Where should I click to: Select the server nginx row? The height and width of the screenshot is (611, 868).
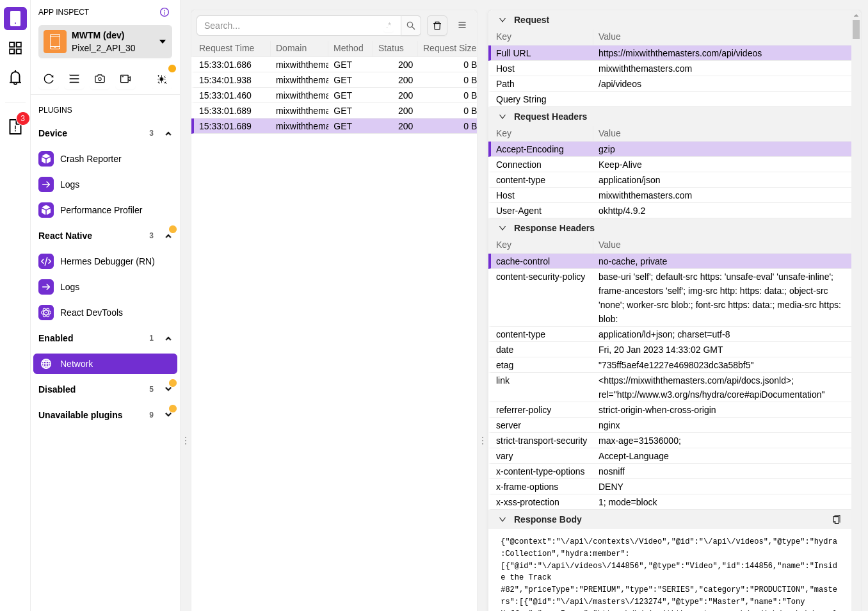(x=670, y=425)
